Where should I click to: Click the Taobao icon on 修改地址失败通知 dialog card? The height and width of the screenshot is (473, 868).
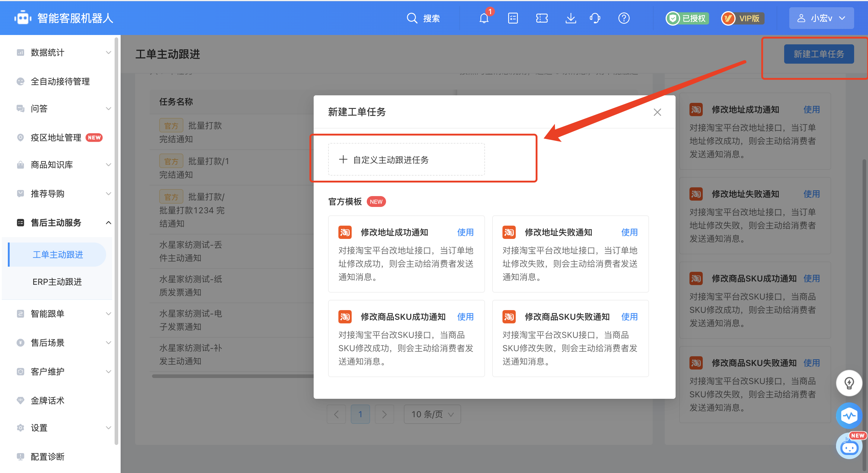(x=509, y=232)
